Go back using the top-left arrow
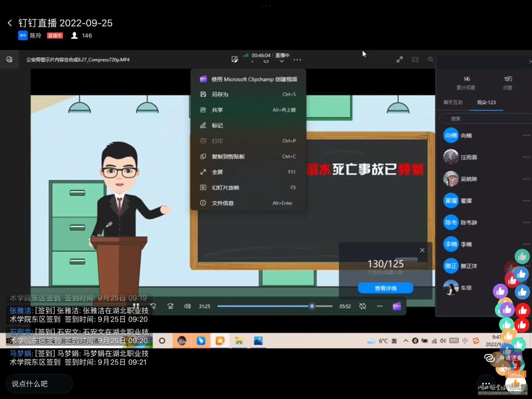This screenshot has height=399, width=532. 9,23
